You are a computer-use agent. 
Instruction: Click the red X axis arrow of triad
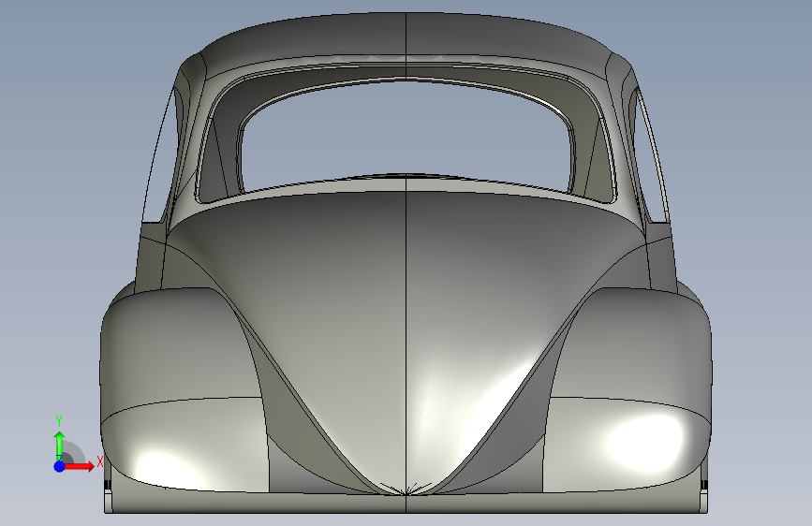79,466
